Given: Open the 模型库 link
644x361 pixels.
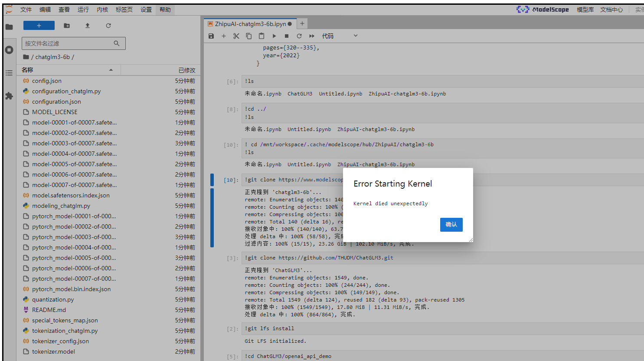Looking at the screenshot, I should [585, 10].
